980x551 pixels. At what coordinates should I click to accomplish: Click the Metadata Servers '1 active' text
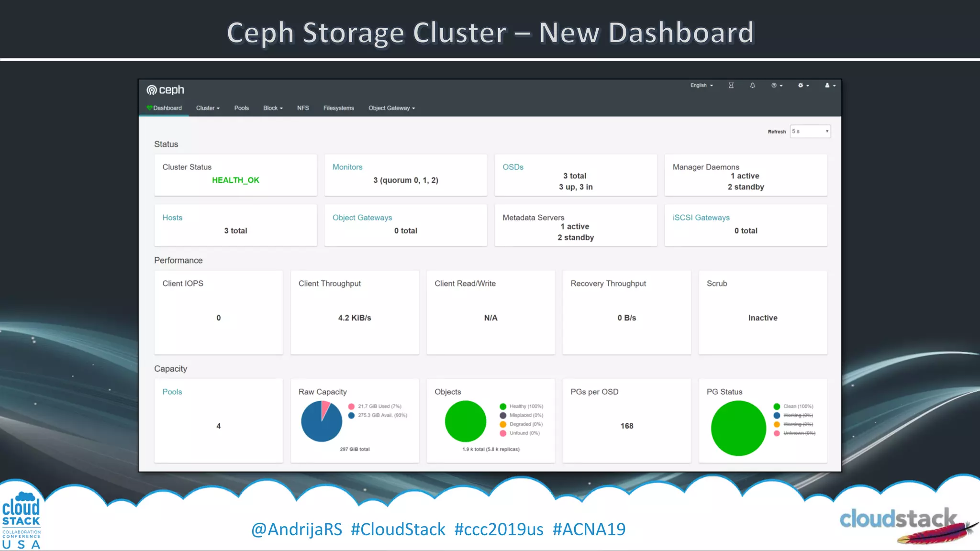[x=575, y=227]
